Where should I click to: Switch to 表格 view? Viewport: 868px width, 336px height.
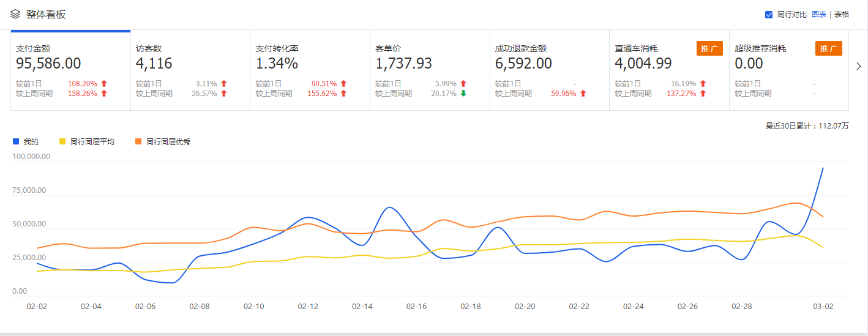click(x=841, y=15)
